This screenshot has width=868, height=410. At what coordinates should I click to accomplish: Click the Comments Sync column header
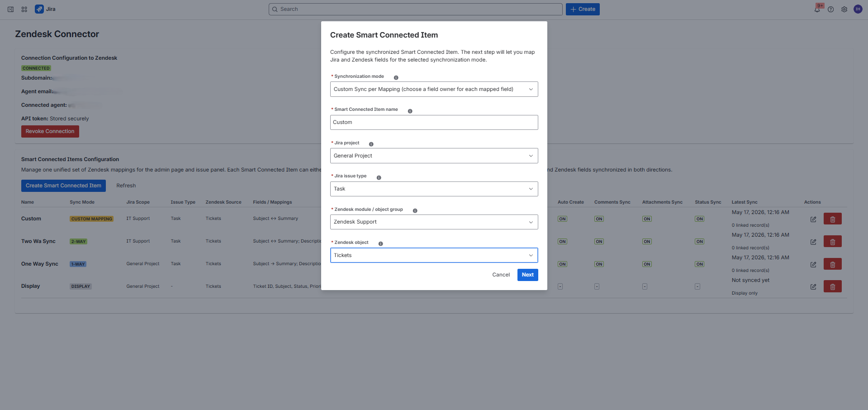[612, 202]
